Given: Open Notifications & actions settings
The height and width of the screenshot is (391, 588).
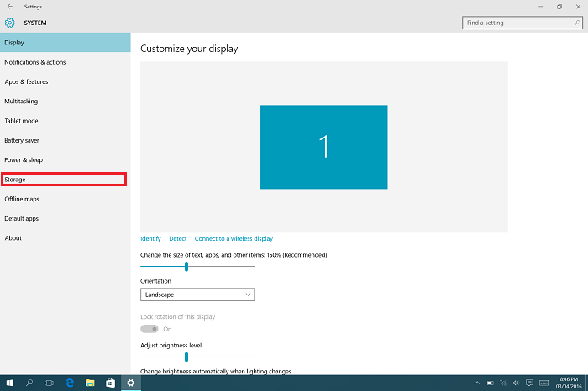Looking at the screenshot, I should 66,62.
